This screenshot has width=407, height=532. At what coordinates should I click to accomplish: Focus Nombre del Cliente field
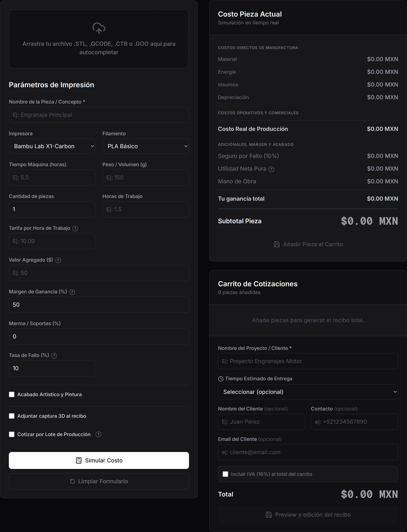click(261, 422)
